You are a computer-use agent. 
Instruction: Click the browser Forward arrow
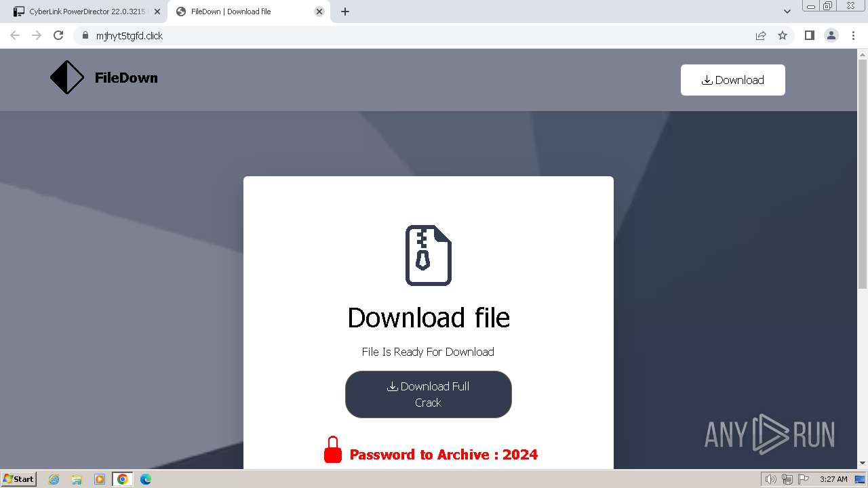pos(37,35)
